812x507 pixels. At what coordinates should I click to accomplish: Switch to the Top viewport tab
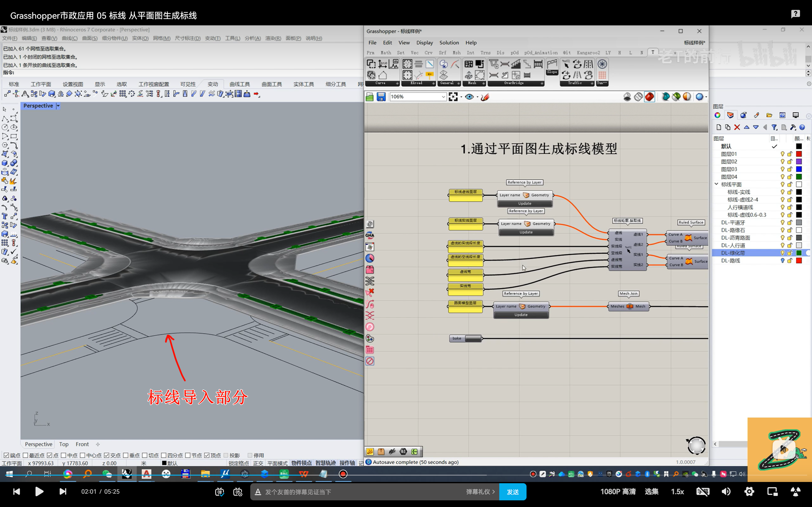64,444
